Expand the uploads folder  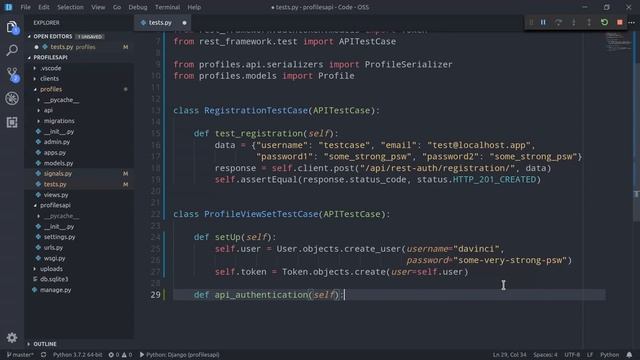[x=51, y=269]
